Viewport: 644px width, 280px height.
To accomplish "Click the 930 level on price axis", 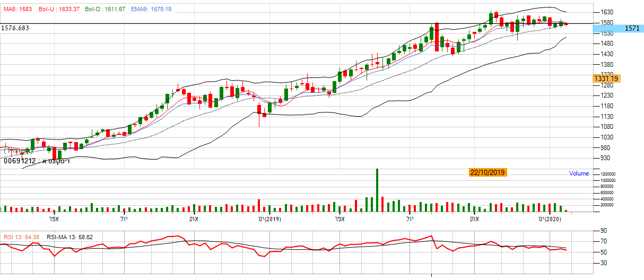I will 606,158.
